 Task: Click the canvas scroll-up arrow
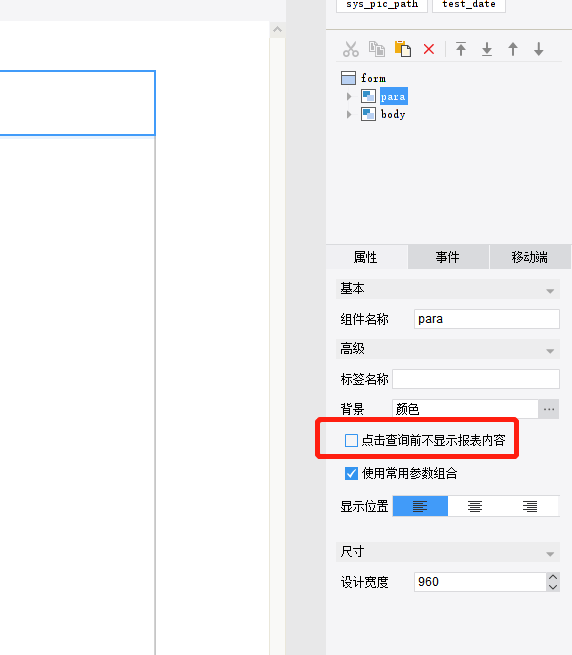coord(277,30)
